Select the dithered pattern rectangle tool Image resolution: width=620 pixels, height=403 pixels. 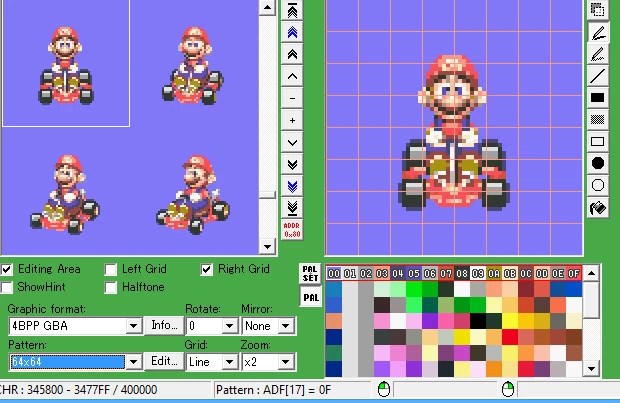[597, 119]
